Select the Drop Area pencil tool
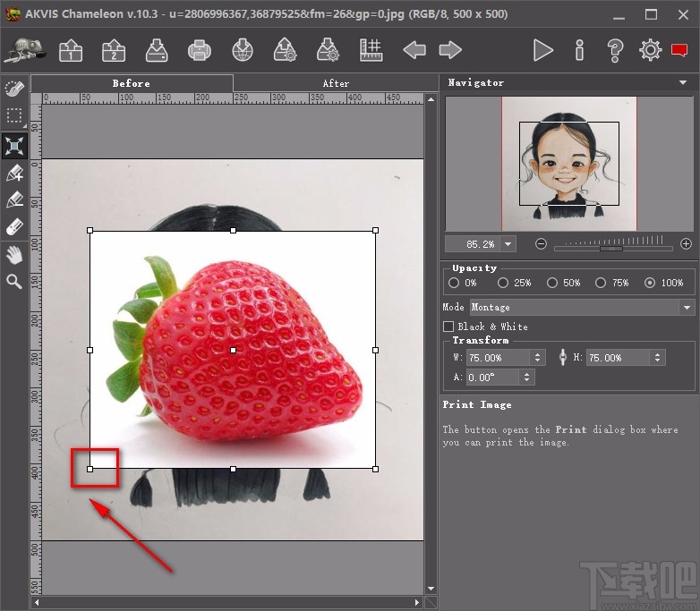Image resolution: width=700 pixels, height=611 pixels. 14,200
